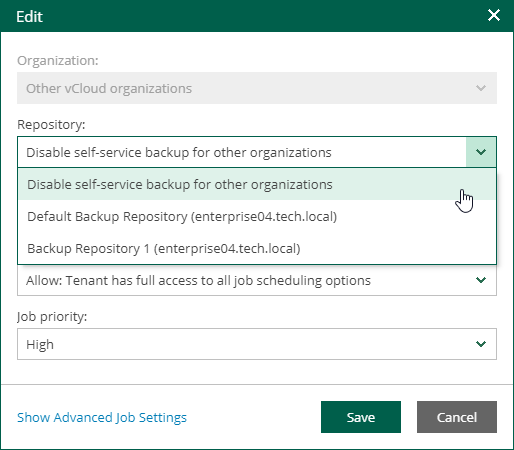
Task: Collapse the Repository list via its highlighted chevron
Action: click(481, 152)
